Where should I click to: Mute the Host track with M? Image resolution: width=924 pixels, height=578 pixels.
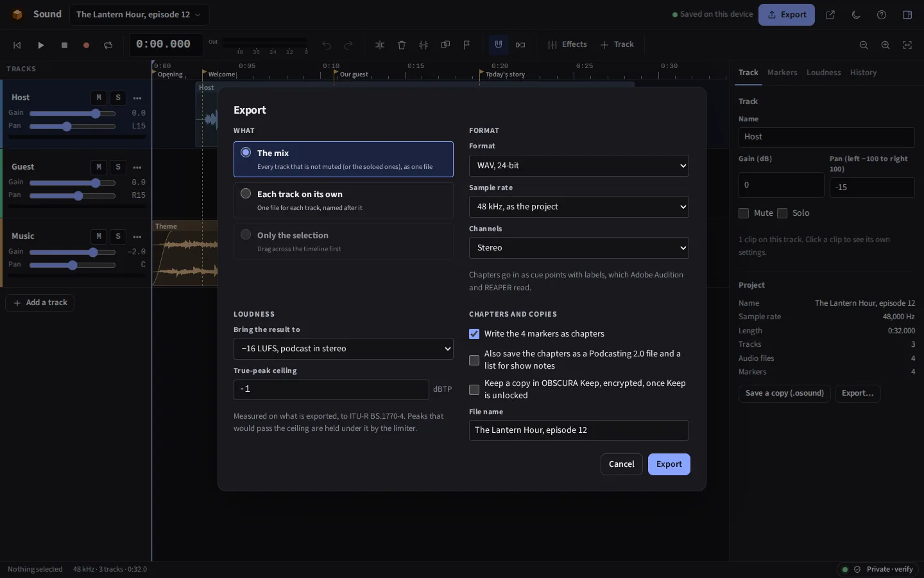pos(98,98)
